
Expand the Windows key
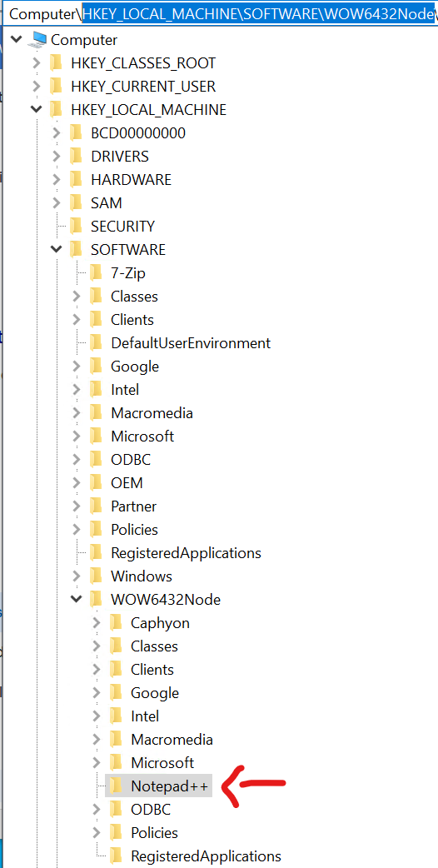point(77,576)
